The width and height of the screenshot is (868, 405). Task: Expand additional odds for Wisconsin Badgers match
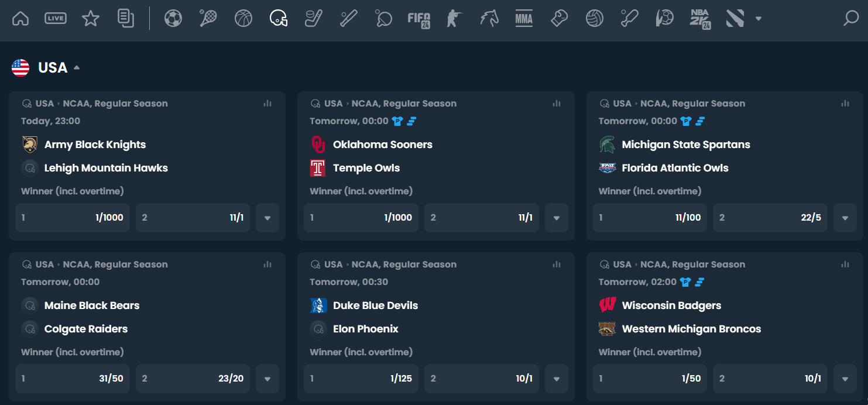click(845, 379)
